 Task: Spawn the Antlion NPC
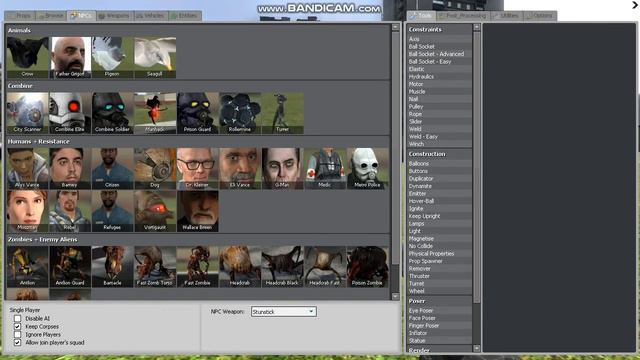(x=27, y=266)
